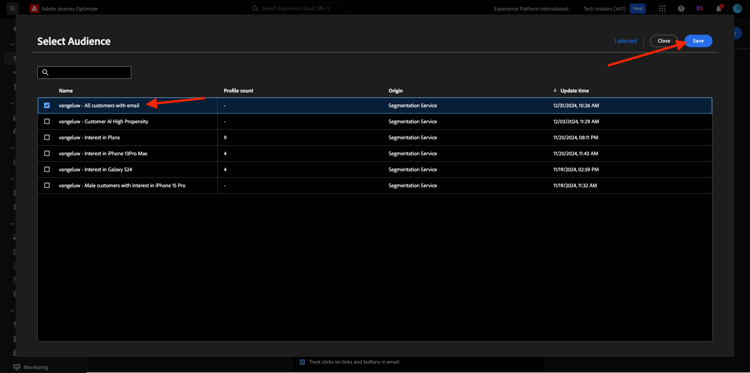The height and width of the screenshot is (373, 750).
Task: Click Segmentation Service origin in Customer AI row
Action: click(412, 121)
